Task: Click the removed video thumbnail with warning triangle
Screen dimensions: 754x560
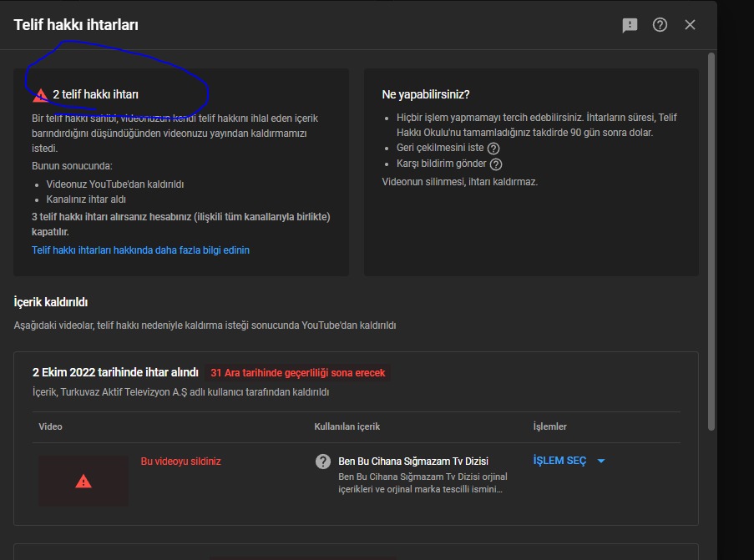Action: click(83, 481)
